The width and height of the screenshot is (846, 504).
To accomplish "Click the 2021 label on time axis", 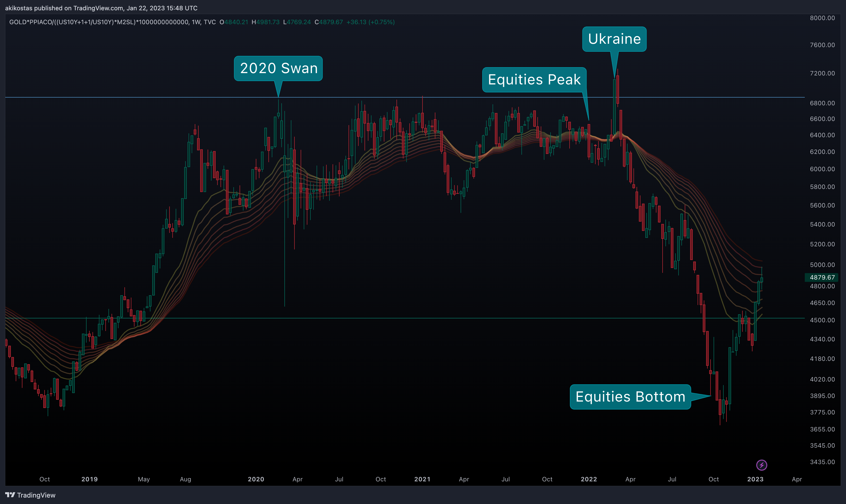I will click(x=422, y=479).
